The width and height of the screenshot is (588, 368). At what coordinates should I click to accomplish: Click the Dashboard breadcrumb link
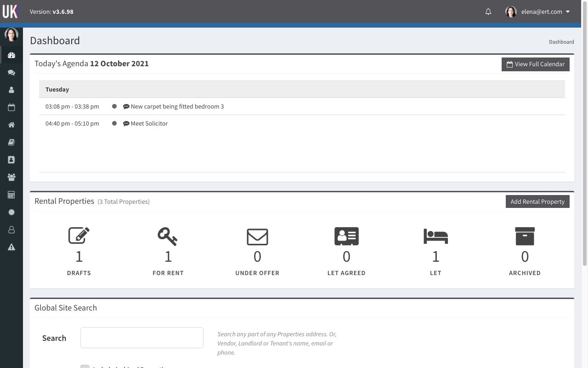[x=561, y=42]
